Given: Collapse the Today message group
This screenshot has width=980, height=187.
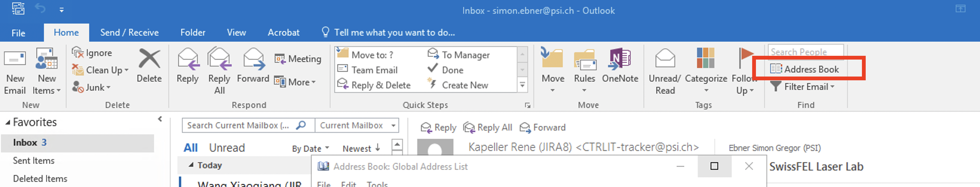Looking at the screenshot, I should click(x=191, y=166).
